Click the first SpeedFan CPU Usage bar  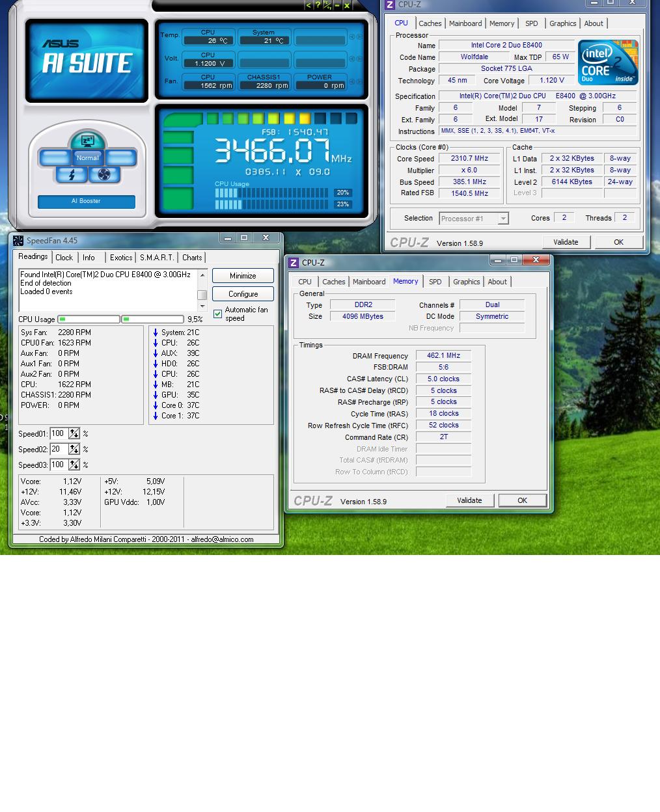(x=89, y=319)
